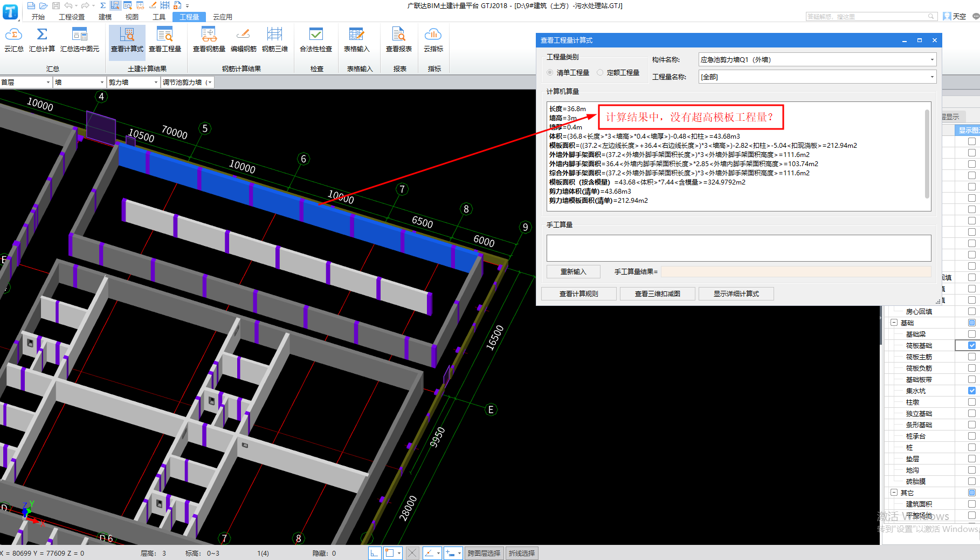Click the Save disk icon in quick access bar
980x560 pixels.
56,5
